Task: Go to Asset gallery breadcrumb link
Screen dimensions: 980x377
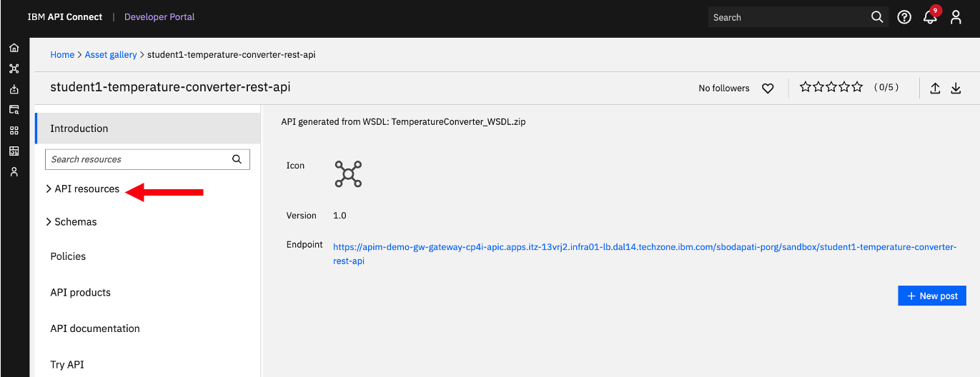Action: pyautogui.click(x=111, y=55)
